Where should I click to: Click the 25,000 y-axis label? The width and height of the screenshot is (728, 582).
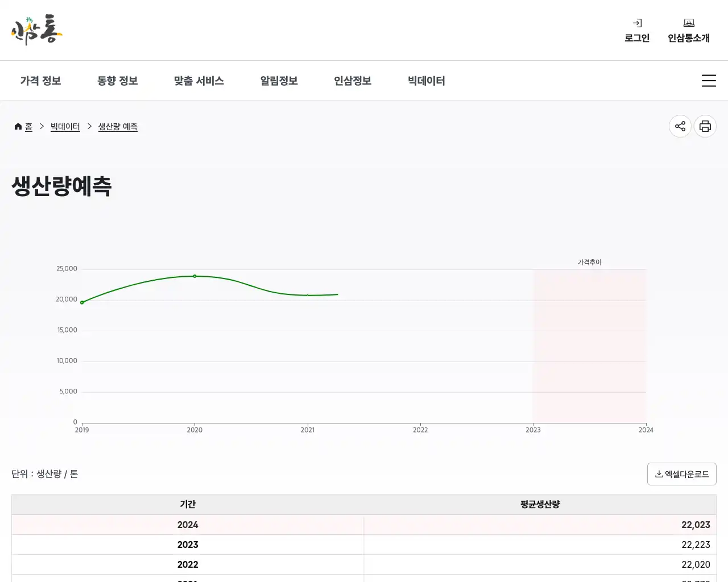point(67,269)
